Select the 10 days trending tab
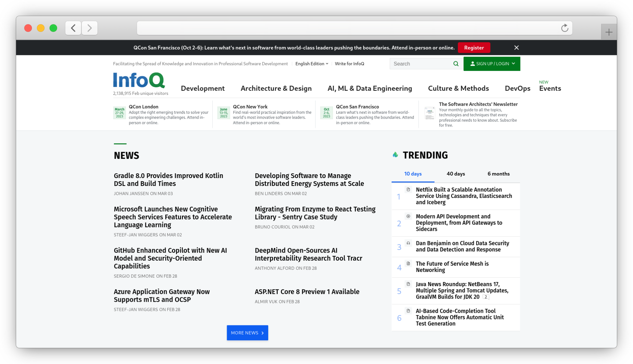The height and width of the screenshot is (364, 633). (413, 174)
